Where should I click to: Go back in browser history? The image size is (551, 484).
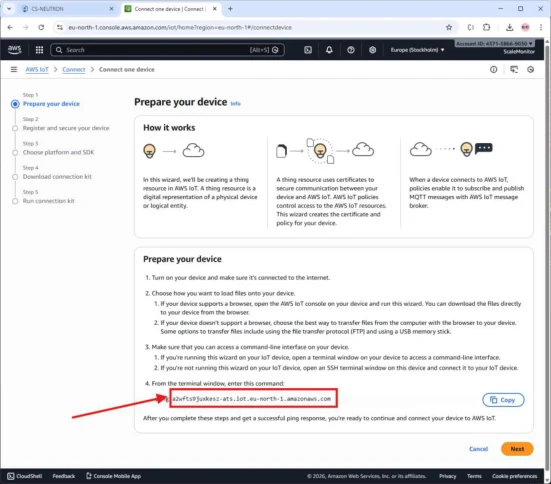click(10, 27)
